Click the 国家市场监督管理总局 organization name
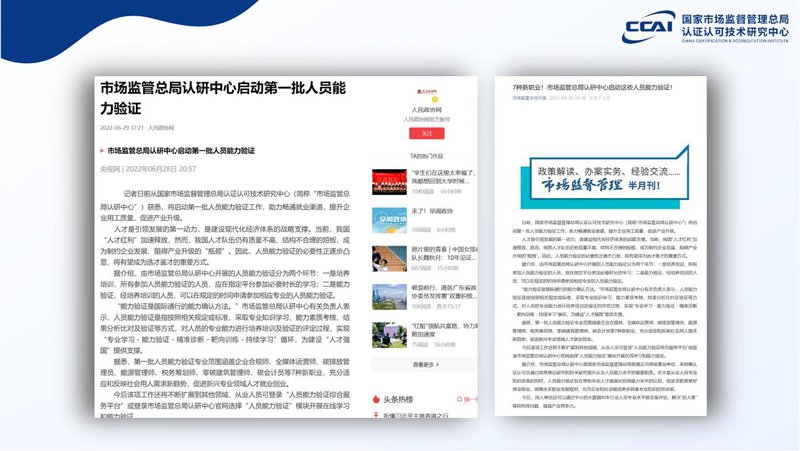800x451 pixels. tap(735, 19)
